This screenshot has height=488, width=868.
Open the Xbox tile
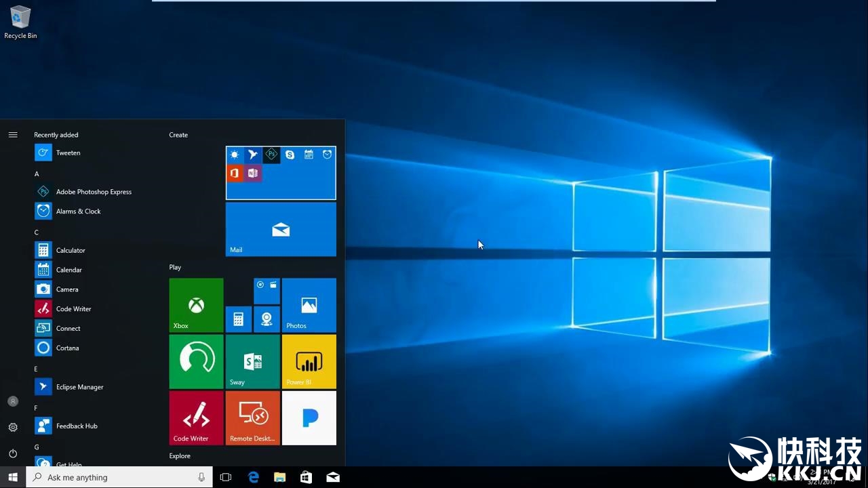coord(196,305)
